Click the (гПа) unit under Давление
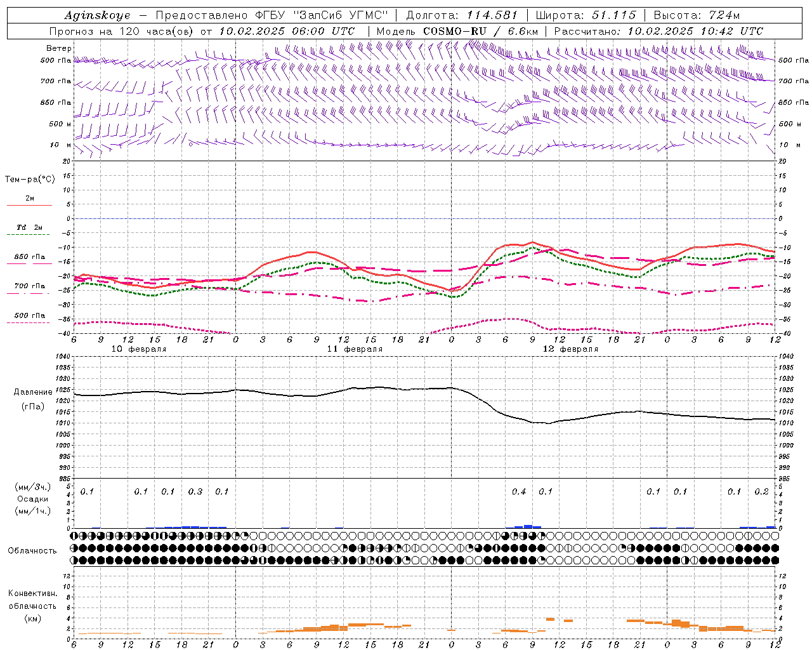Viewport: 812px width, 650px height. [x=32, y=407]
